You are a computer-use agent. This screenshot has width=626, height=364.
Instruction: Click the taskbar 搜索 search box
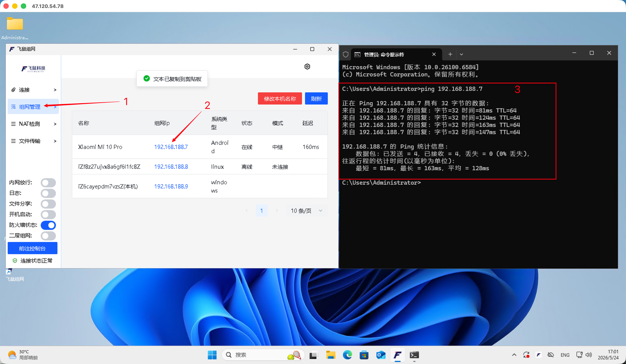click(x=263, y=355)
